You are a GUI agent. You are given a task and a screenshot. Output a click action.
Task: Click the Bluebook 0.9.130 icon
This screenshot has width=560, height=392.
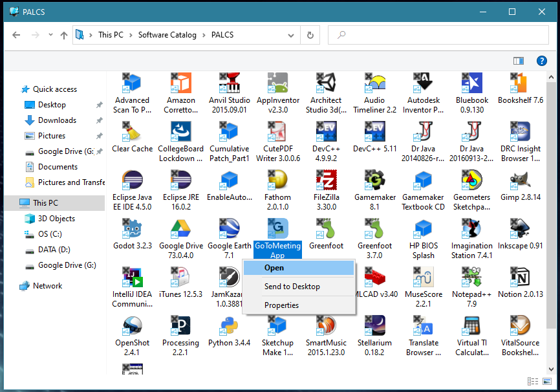(x=472, y=83)
